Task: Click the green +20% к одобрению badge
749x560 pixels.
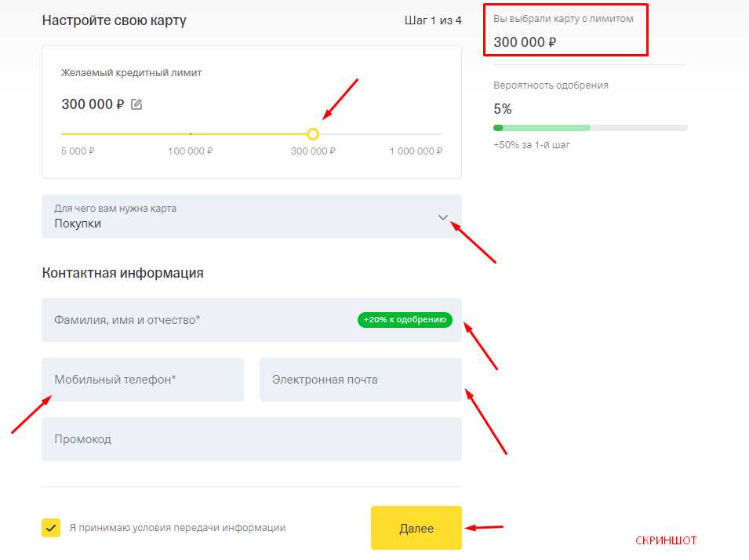Action: (405, 320)
